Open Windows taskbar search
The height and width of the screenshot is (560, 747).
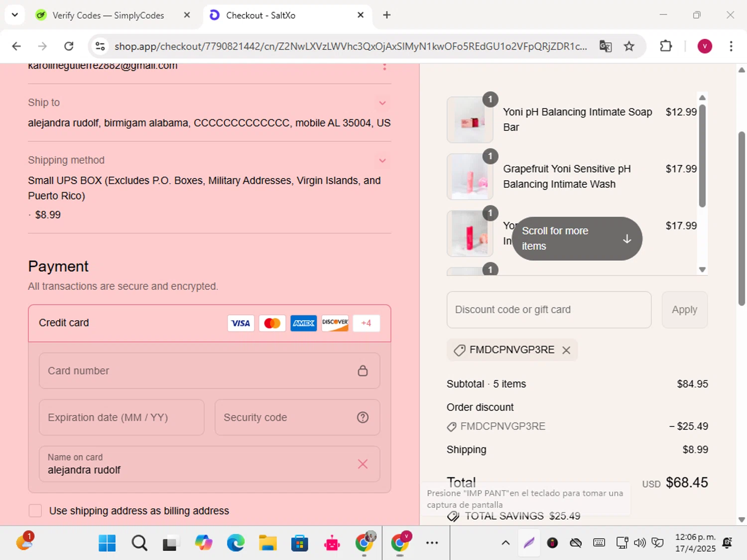pos(139,543)
